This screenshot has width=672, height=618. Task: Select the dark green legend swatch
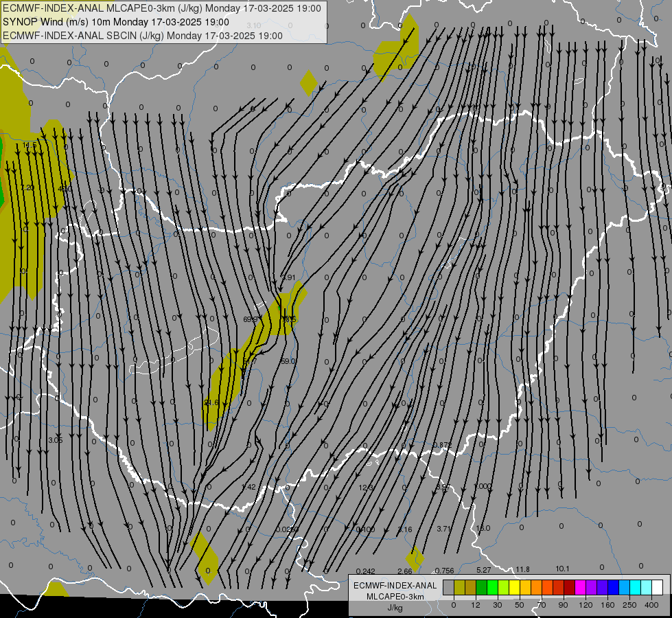pos(482,587)
